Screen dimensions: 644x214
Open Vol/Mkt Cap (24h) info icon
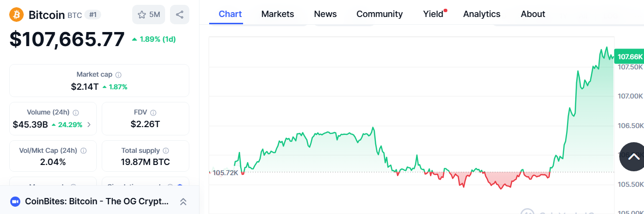tap(83, 151)
